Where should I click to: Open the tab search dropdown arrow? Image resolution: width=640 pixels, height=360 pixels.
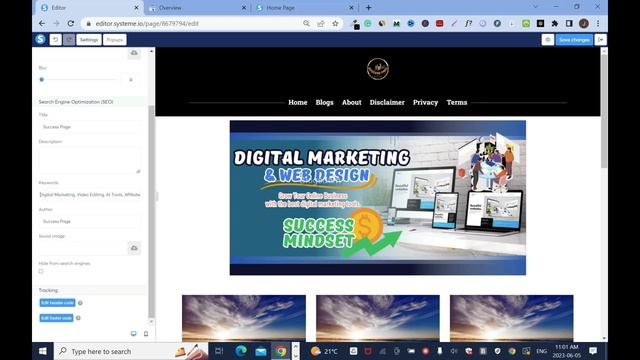[536, 7]
